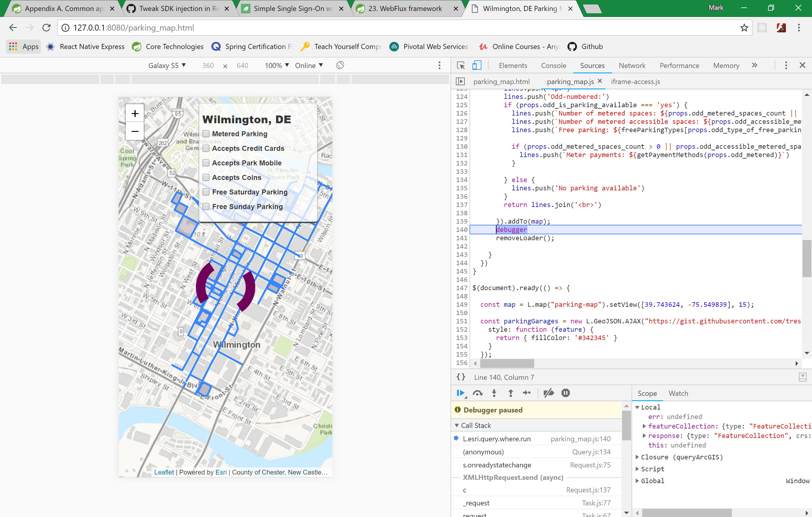
Task: Zoom in the map with plus button
Action: 135,113
